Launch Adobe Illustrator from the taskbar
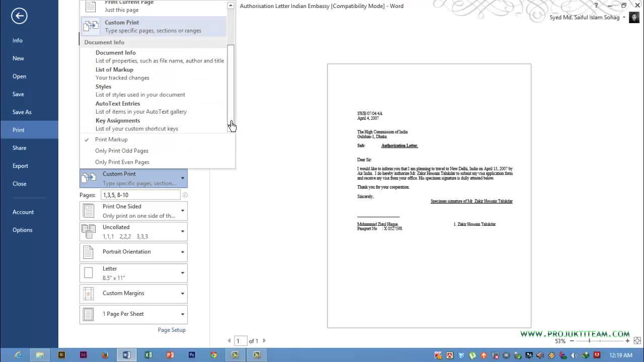The image size is (644, 362). tap(62, 354)
